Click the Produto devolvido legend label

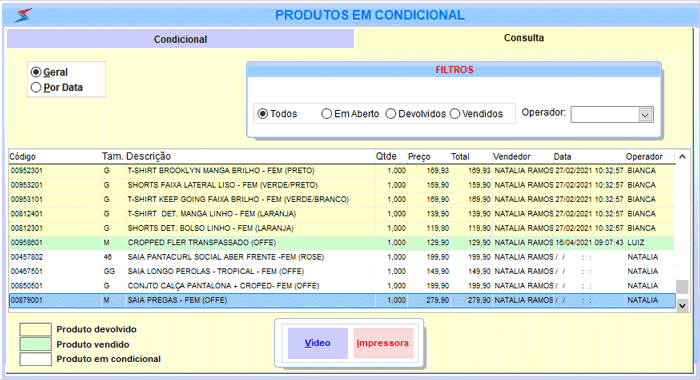click(96, 330)
